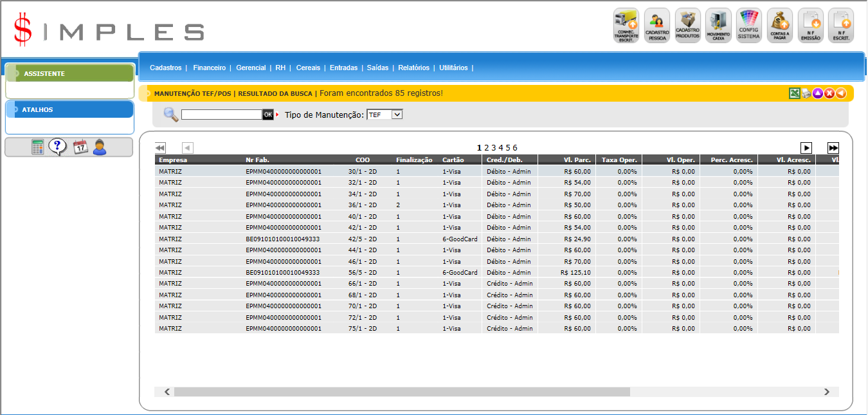Open Movimento Caixa safe icon
Screen dimensions: 868x415
tap(718, 26)
